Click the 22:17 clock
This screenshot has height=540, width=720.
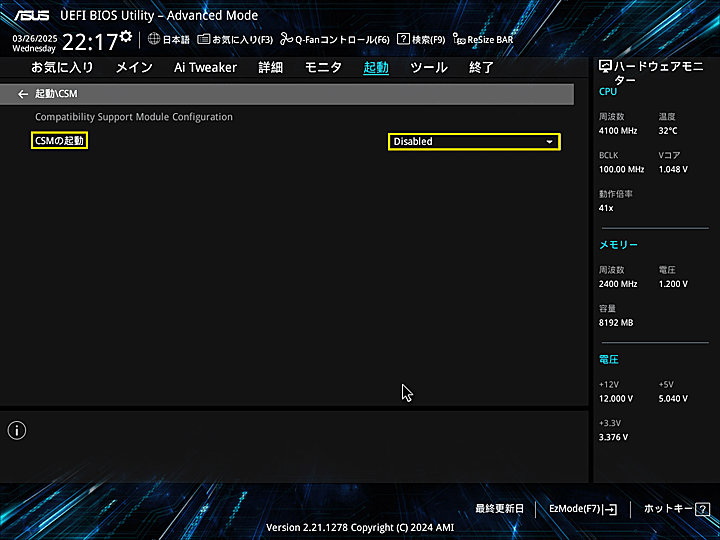(x=90, y=42)
